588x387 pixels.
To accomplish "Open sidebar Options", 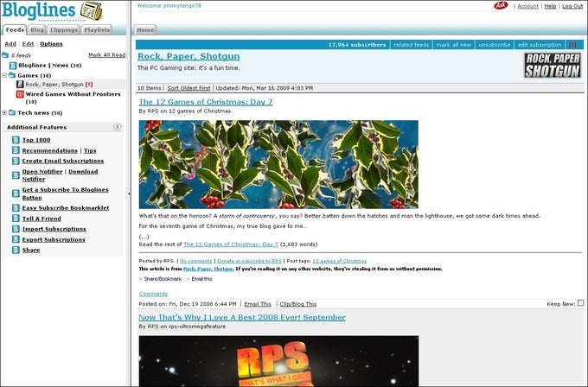I will pos(51,44).
